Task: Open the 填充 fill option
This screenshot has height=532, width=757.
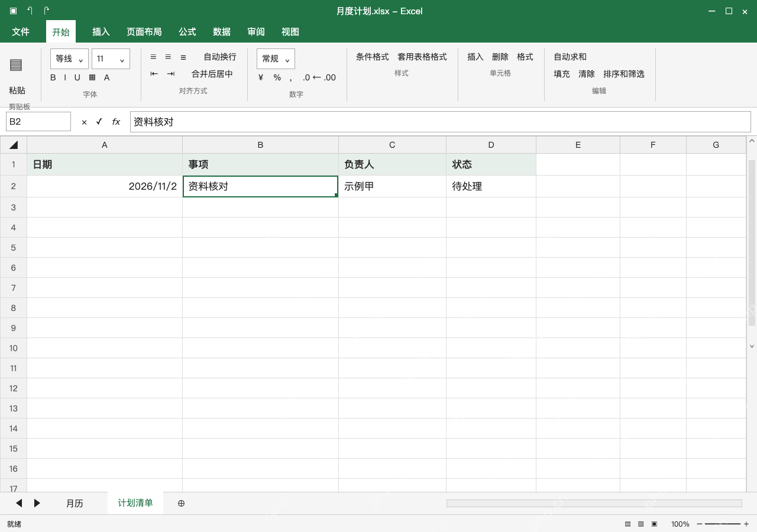Action: click(562, 74)
